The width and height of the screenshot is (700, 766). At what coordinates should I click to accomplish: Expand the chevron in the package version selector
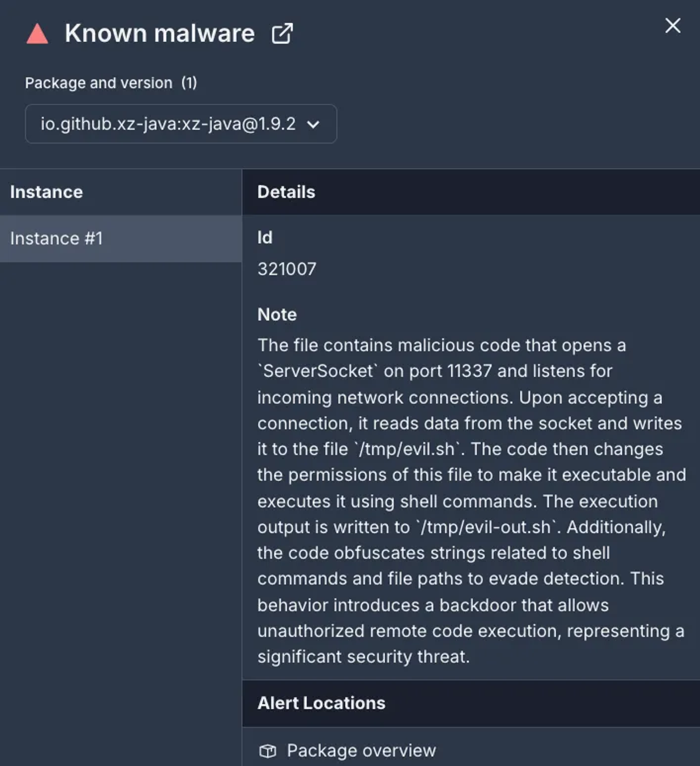coord(313,125)
